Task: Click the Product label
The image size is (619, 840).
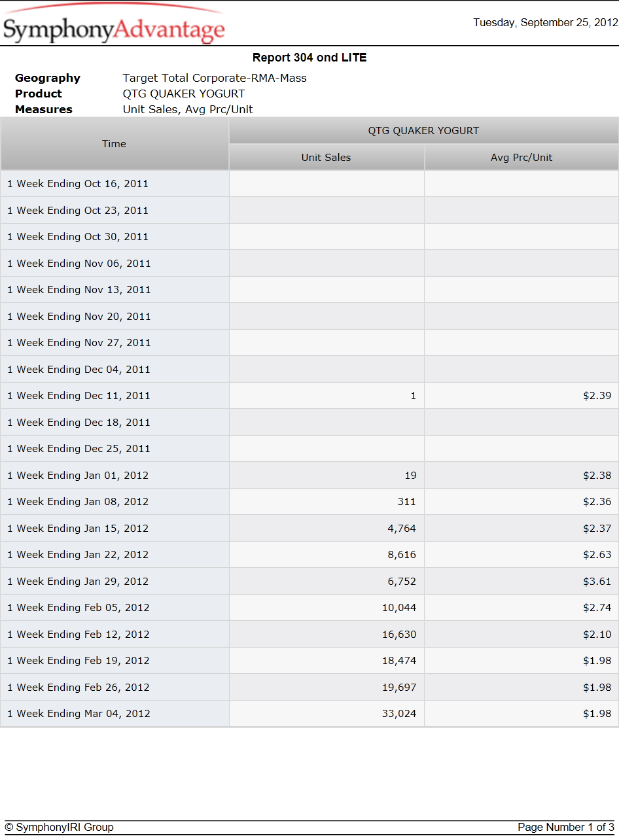Action: click(x=39, y=94)
